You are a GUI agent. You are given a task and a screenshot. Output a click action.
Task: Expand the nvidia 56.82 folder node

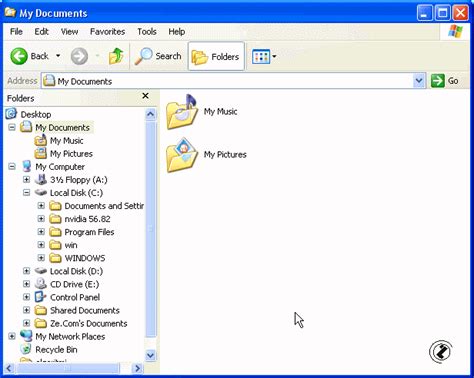point(41,219)
